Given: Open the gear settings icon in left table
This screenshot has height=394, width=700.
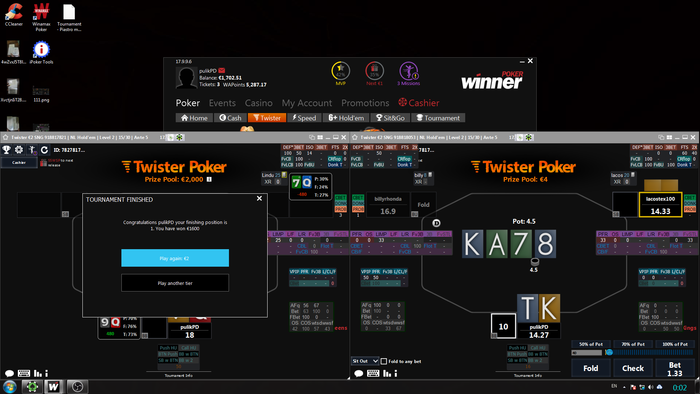Looking at the screenshot, I should (x=19, y=150).
